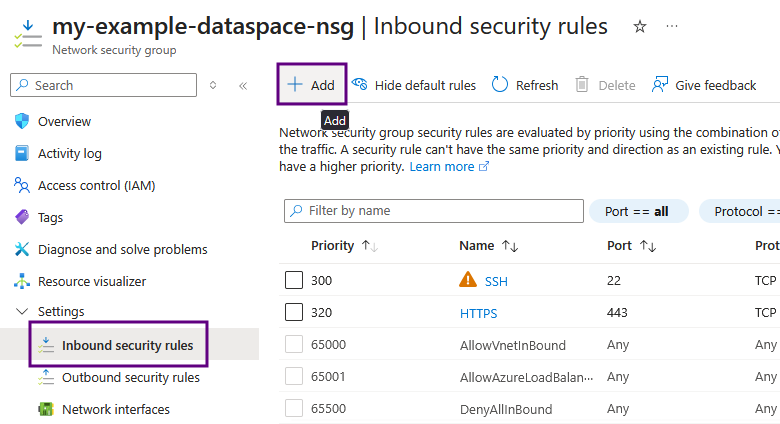Collapse the Settings section chevron
This screenshot has height=424, width=780.
click(22, 312)
